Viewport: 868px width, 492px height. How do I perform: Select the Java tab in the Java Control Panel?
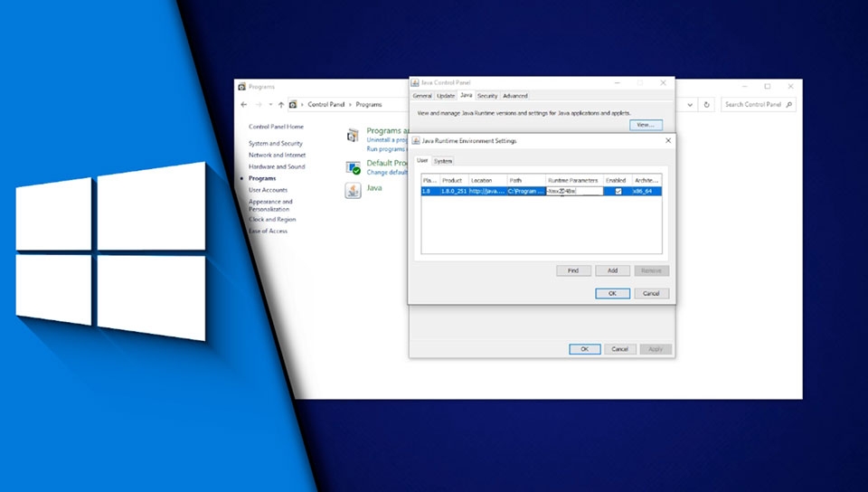[x=467, y=95]
